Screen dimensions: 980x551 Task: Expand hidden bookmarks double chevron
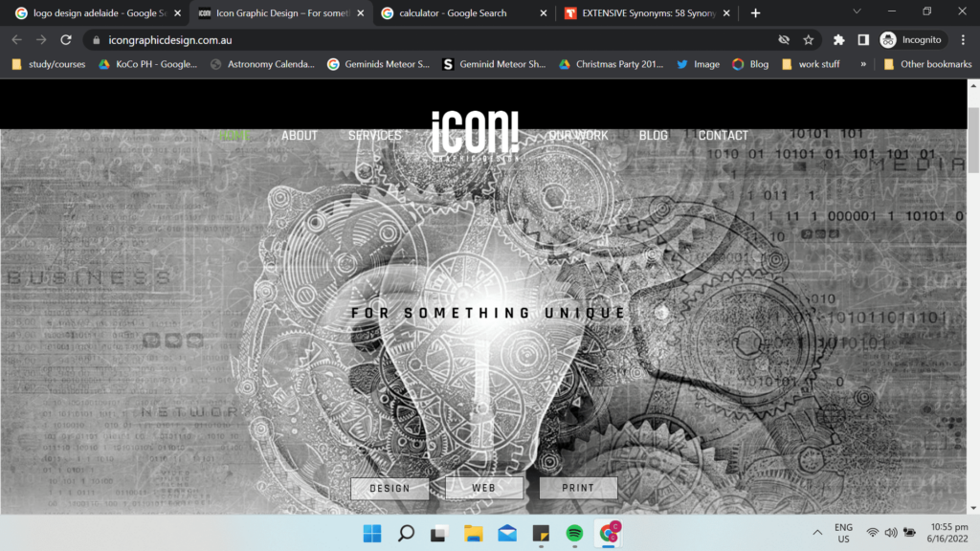[x=863, y=64]
